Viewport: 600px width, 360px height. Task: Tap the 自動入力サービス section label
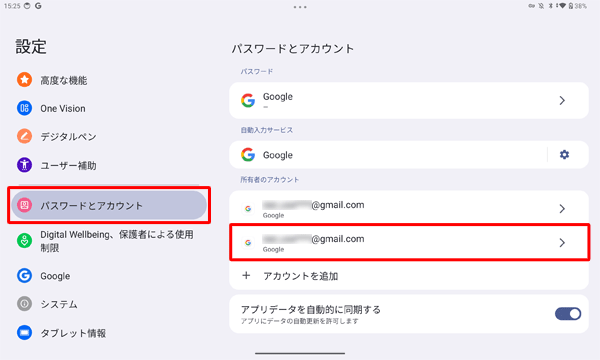pyautogui.click(x=267, y=130)
